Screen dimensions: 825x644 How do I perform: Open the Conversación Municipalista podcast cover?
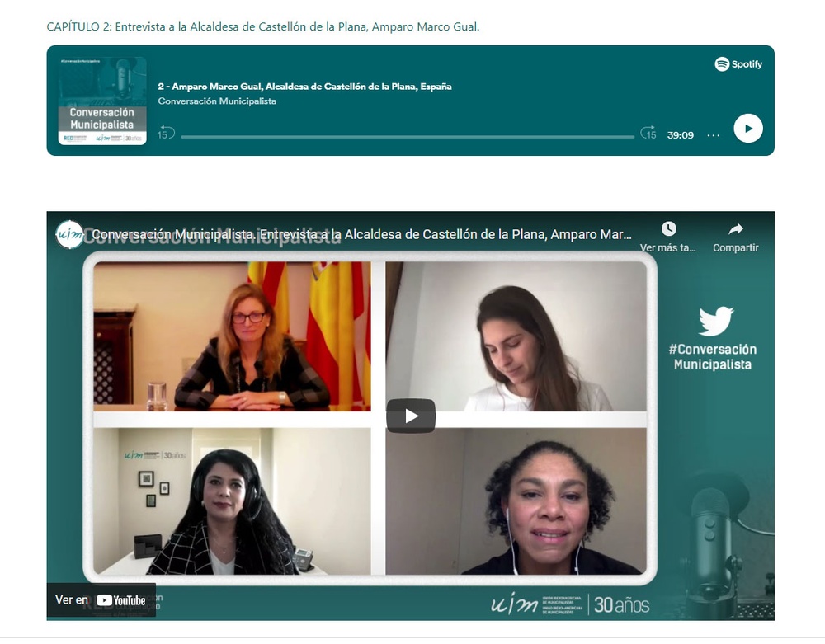point(102,101)
